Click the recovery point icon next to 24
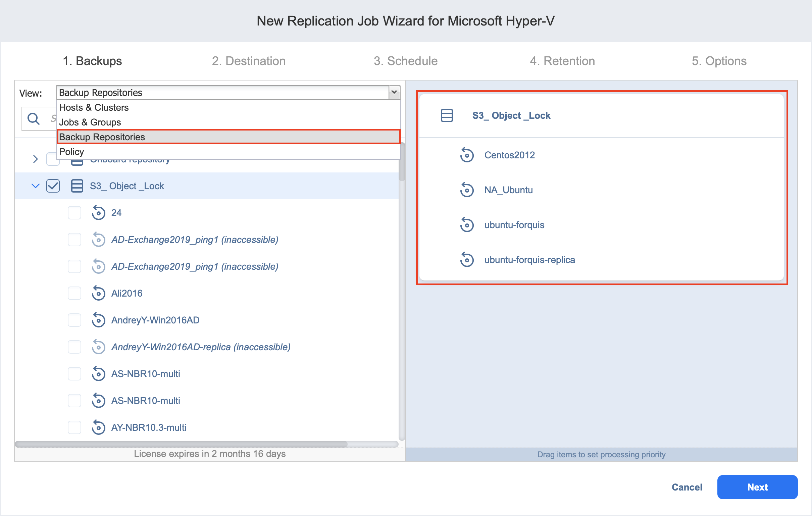This screenshot has width=812, height=516. pyautogui.click(x=98, y=213)
